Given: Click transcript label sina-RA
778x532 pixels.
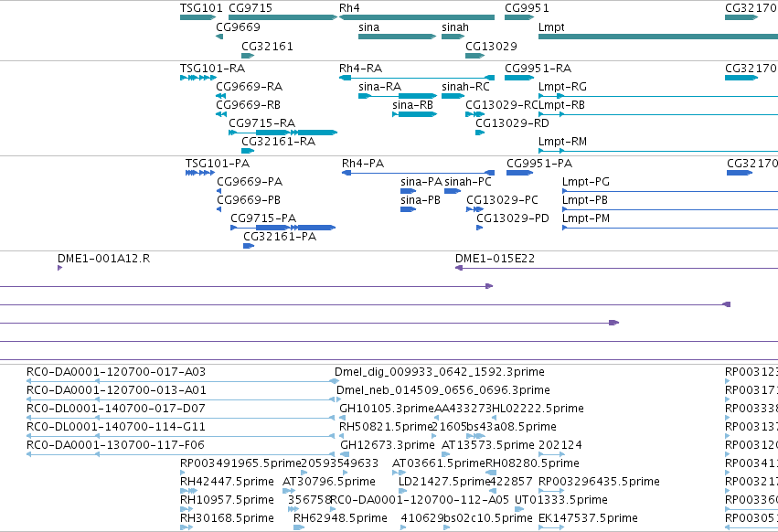Looking at the screenshot, I should tap(380, 86).
